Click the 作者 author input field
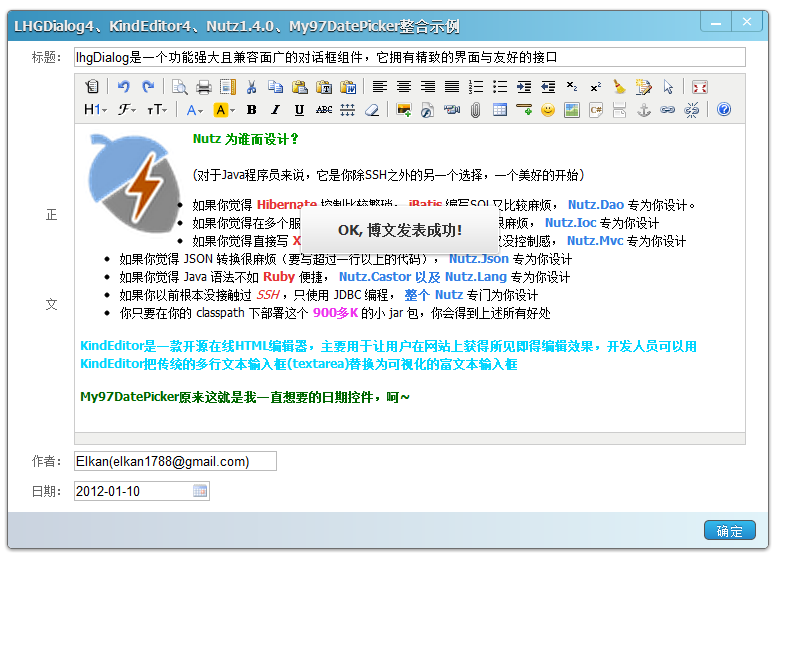Viewport: 788px width, 672px height. [175, 461]
